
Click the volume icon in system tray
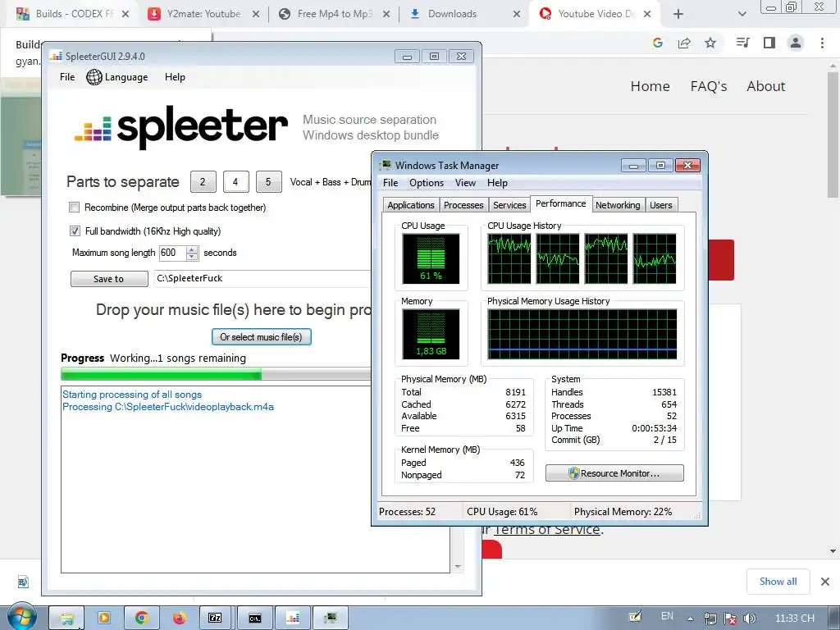pyautogui.click(x=750, y=619)
